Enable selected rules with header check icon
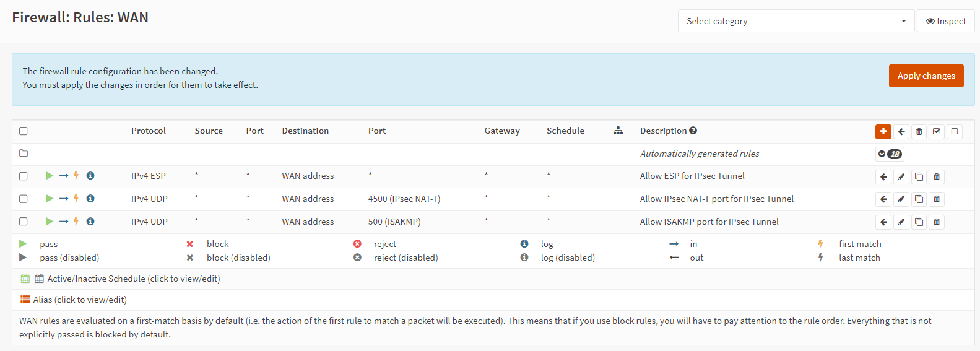Viewport: 980px width, 351px height. (937, 131)
